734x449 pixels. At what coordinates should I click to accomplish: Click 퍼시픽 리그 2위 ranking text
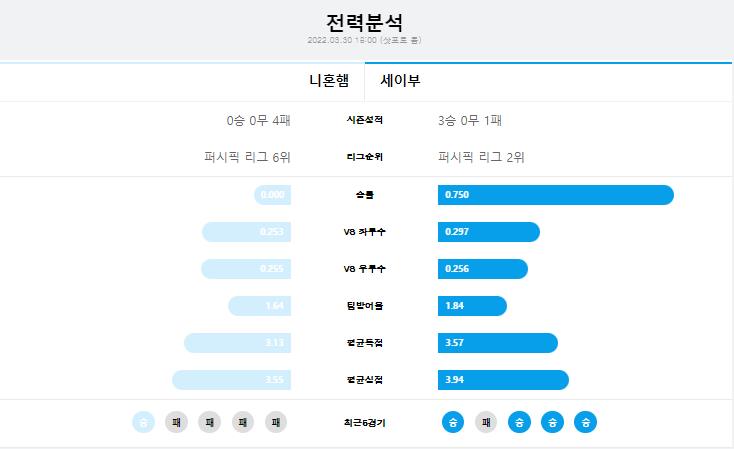pyautogui.click(x=481, y=157)
